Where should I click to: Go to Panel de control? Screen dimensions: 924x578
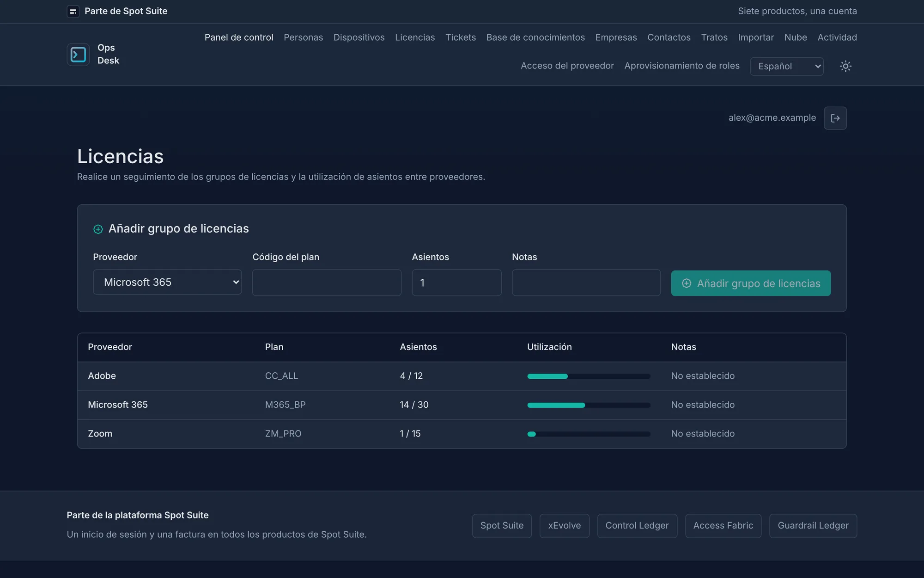[x=239, y=37]
